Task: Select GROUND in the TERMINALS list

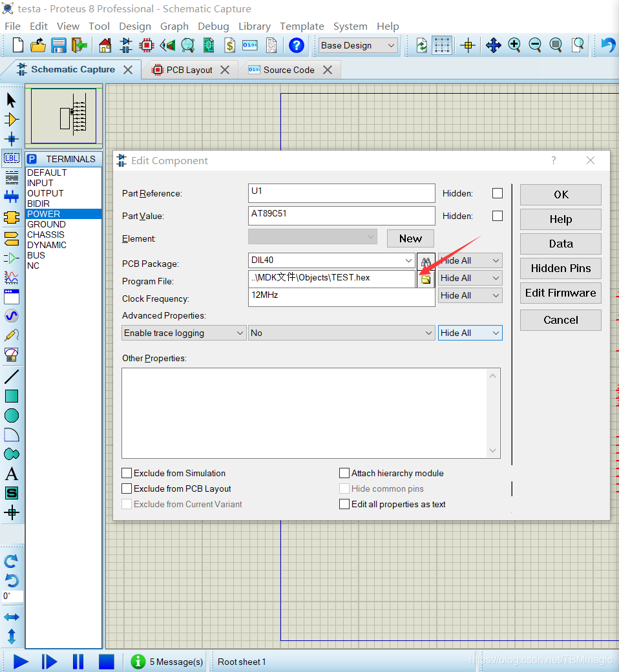Action: (63, 224)
